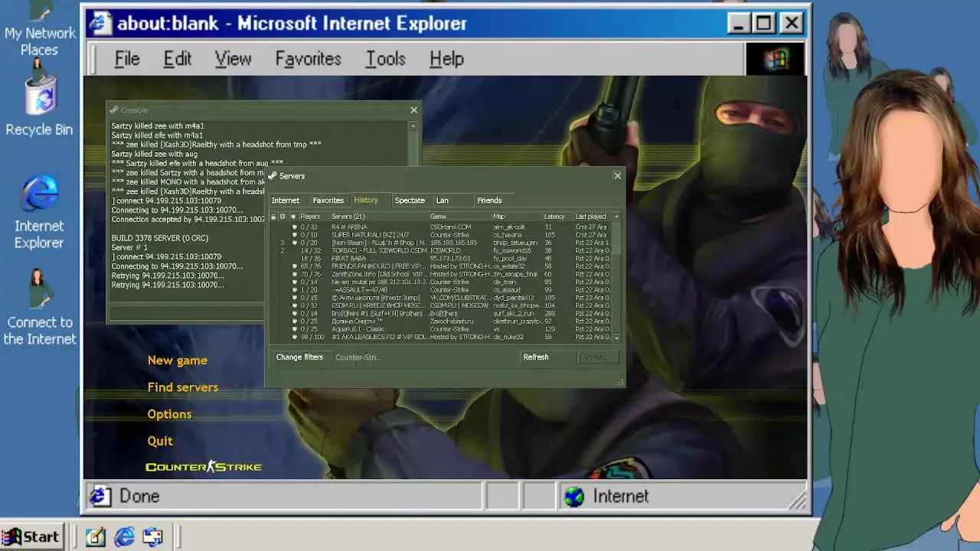Open the Connect to the Internet shortcut
The image size is (980, 551).
[x=39, y=308]
